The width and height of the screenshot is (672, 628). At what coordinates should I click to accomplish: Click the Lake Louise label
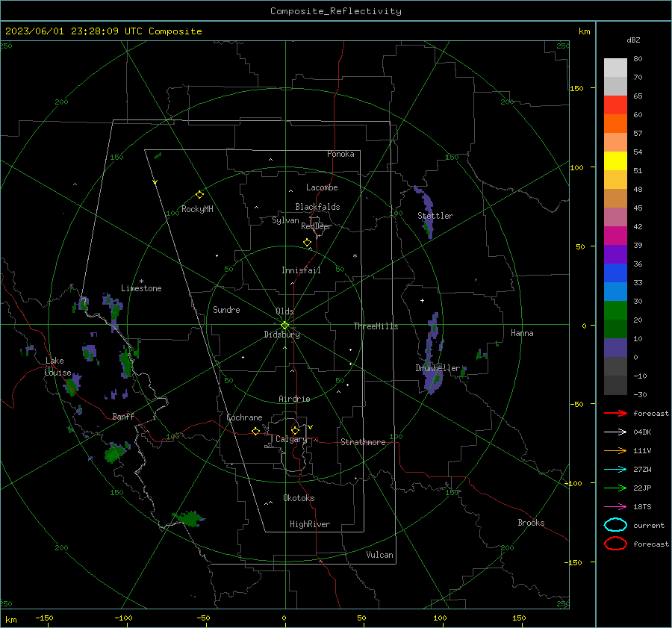[x=57, y=367]
